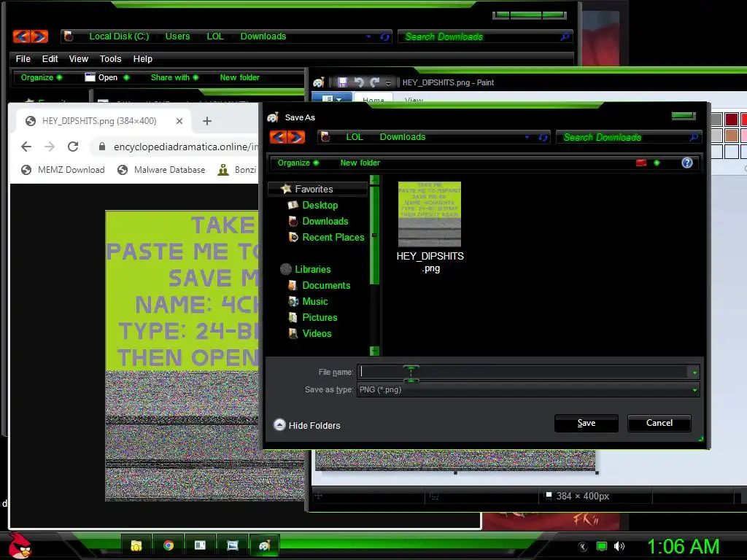Pick the dark red color swatch in Paint

[x=732, y=119]
